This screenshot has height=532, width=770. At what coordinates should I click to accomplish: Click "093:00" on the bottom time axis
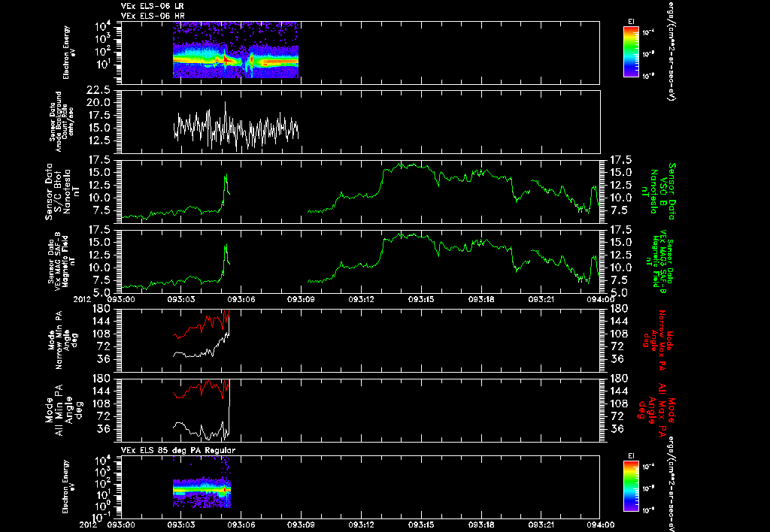point(121,524)
